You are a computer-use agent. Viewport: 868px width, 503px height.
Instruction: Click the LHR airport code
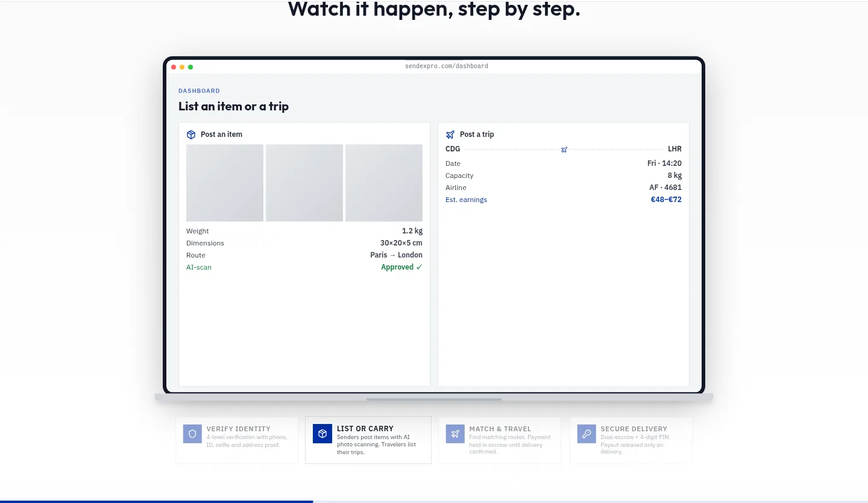[x=675, y=149]
